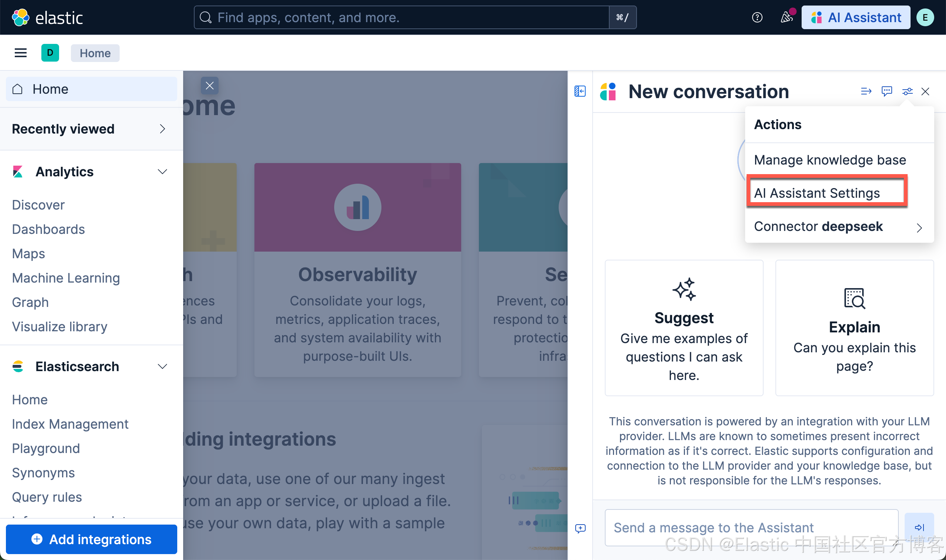The height and width of the screenshot is (560, 946).
Task: Open the newsfeed notifications icon
Action: [x=786, y=17]
